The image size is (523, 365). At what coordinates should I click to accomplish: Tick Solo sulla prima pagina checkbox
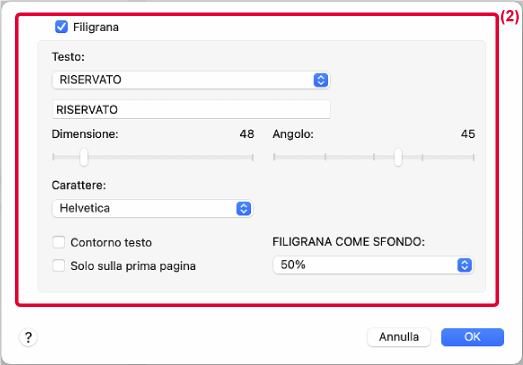pos(59,266)
